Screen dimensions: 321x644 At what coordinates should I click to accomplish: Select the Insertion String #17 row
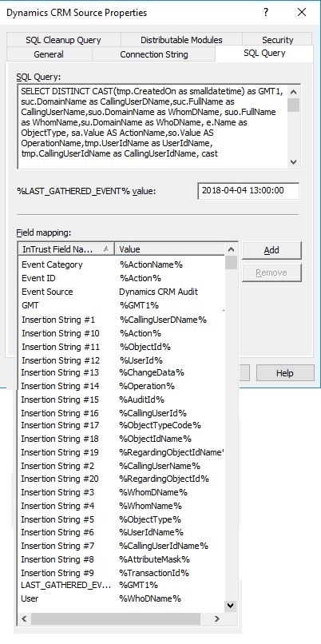click(x=122, y=425)
